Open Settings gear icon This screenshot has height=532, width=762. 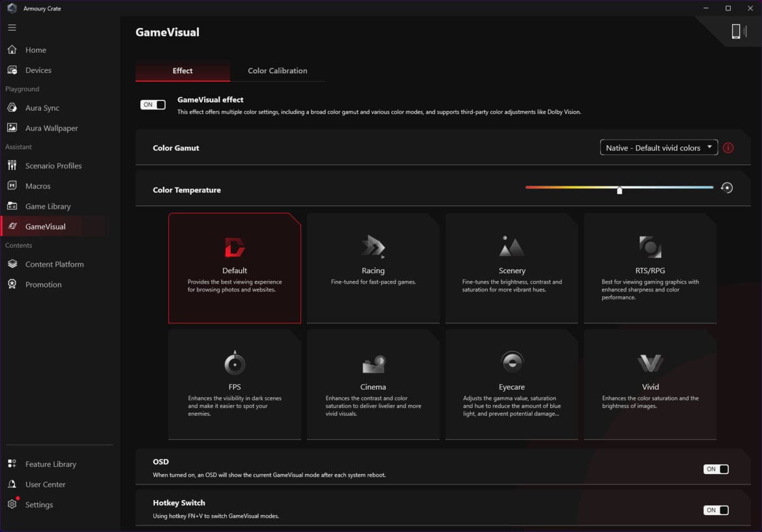pos(12,505)
